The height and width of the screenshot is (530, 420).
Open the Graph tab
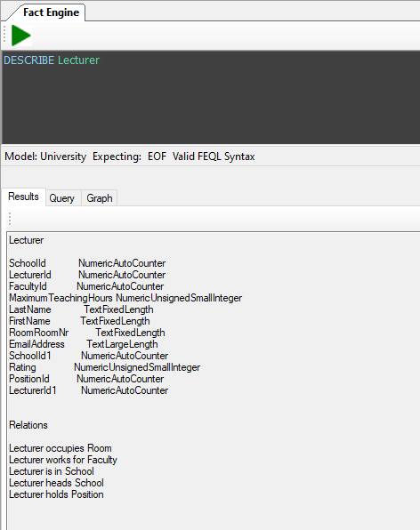[x=100, y=198]
